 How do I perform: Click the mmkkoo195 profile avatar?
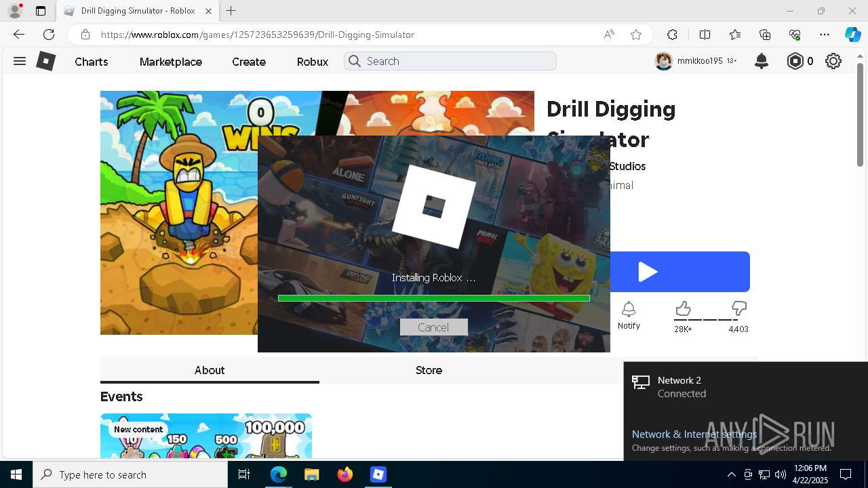coord(663,61)
